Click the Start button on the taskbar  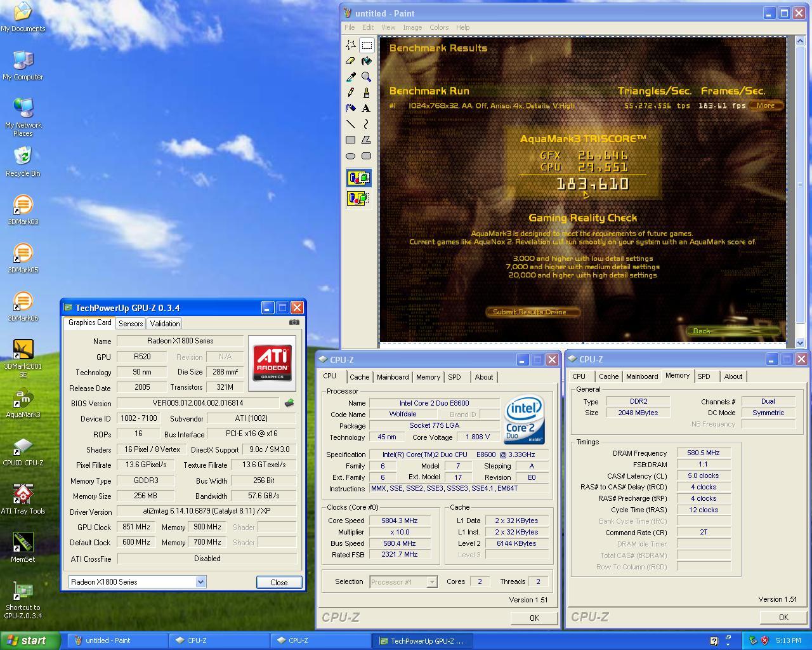[30, 640]
